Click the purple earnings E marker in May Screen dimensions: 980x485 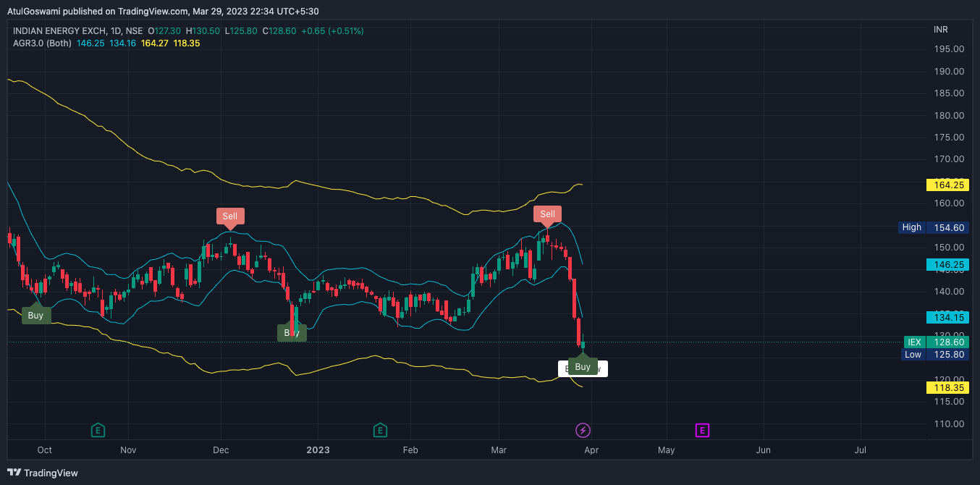click(702, 431)
